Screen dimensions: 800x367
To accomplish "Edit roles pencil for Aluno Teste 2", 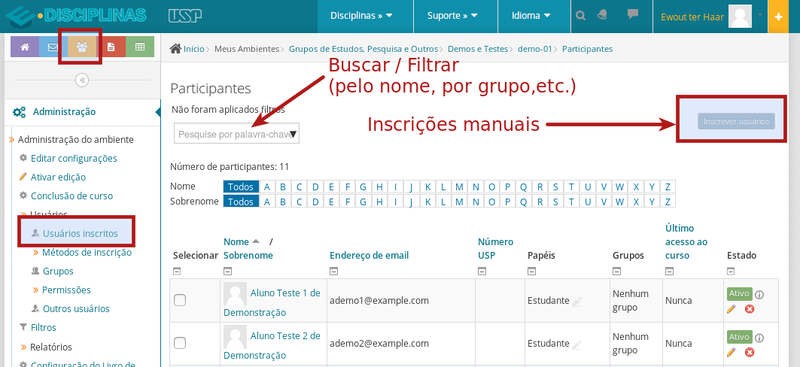I will 577,345.
